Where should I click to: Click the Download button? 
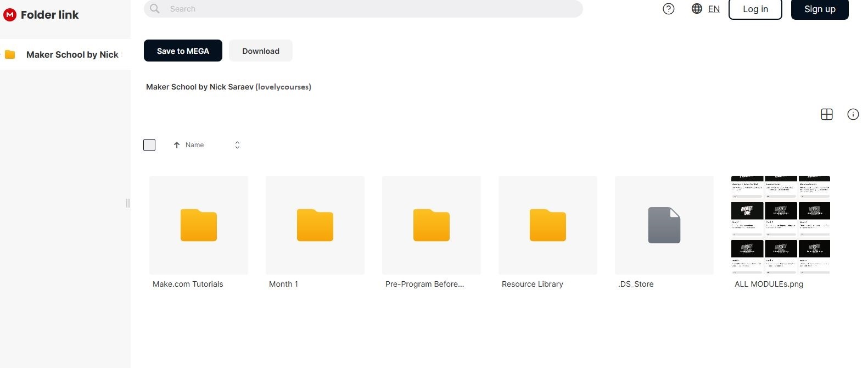261,51
